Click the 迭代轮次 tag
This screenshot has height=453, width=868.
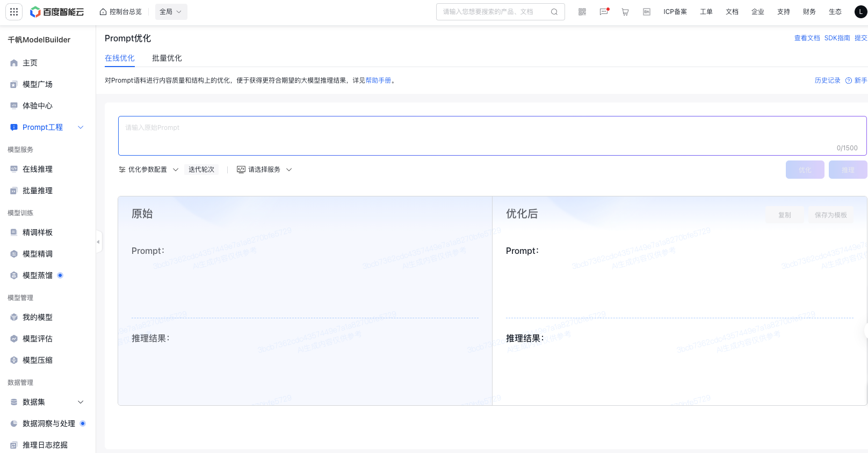coord(201,170)
